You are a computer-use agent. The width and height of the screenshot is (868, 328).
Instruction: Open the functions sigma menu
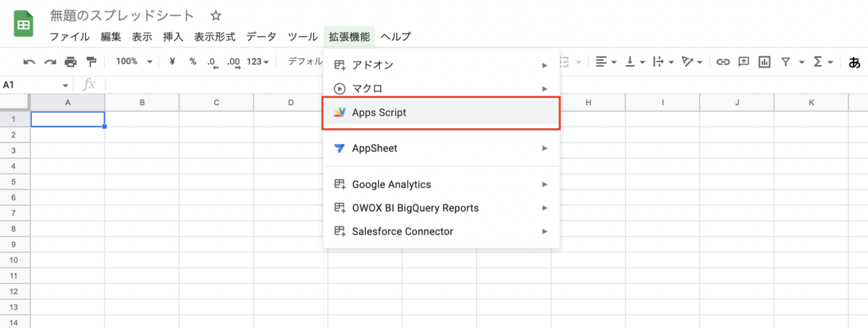click(x=823, y=62)
